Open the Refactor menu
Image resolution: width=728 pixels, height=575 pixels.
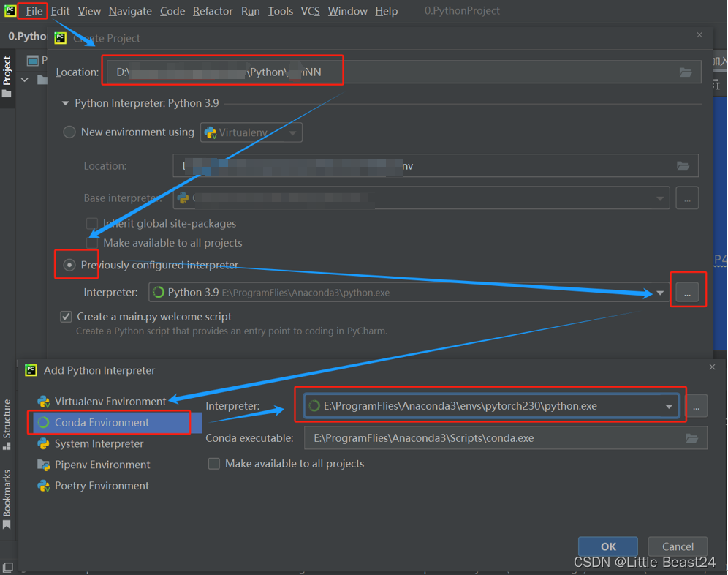pos(213,11)
